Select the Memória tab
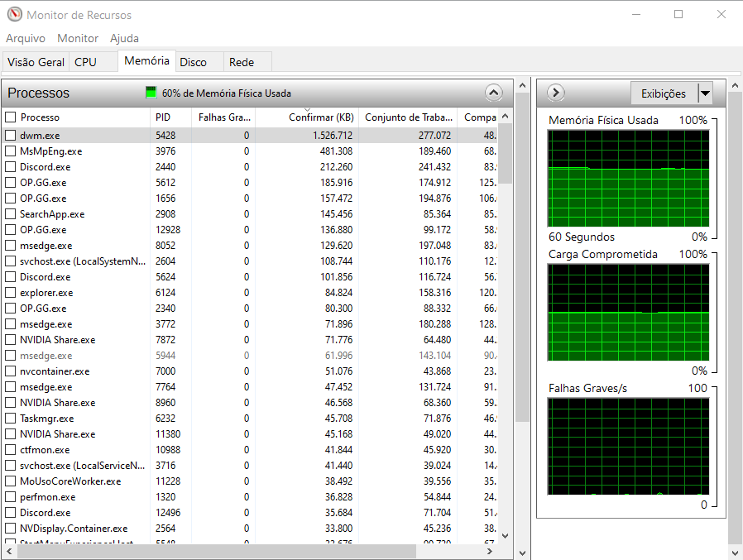743x560 pixels. tap(147, 60)
